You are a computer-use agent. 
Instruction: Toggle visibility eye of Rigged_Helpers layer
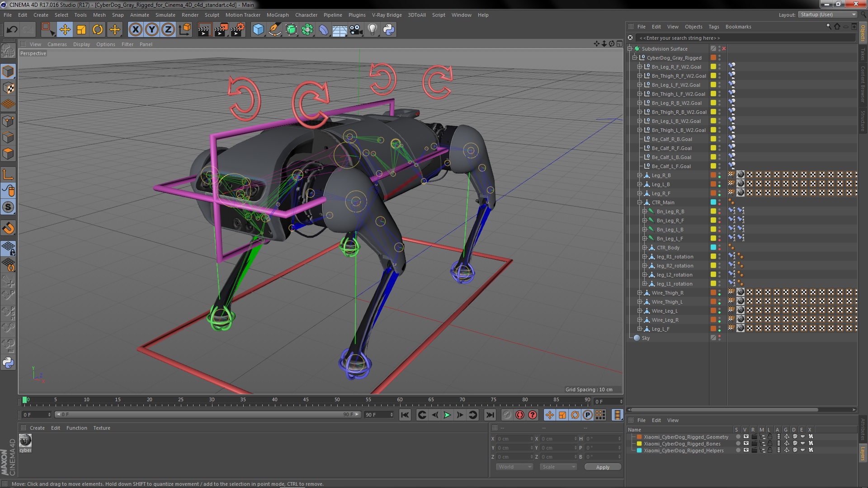746,450
